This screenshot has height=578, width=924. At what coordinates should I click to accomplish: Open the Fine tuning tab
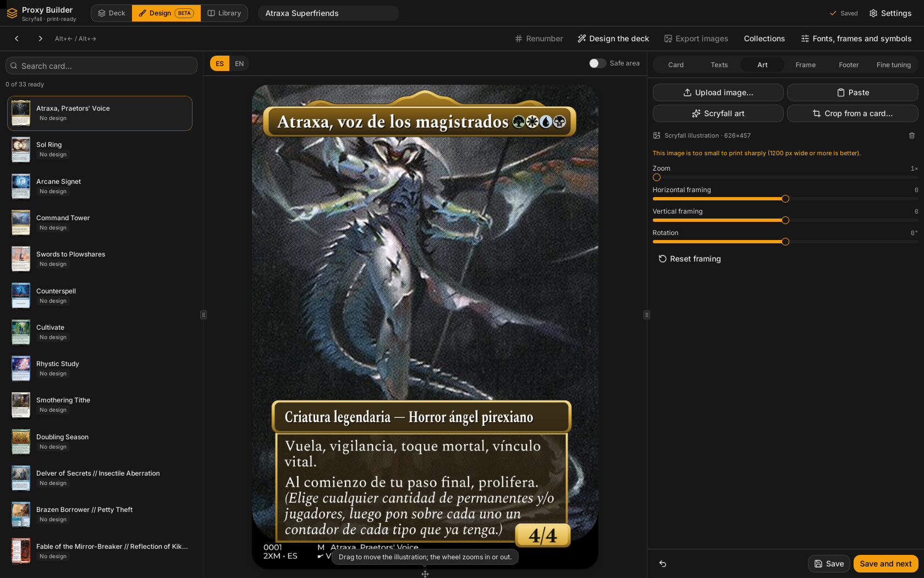tap(893, 65)
